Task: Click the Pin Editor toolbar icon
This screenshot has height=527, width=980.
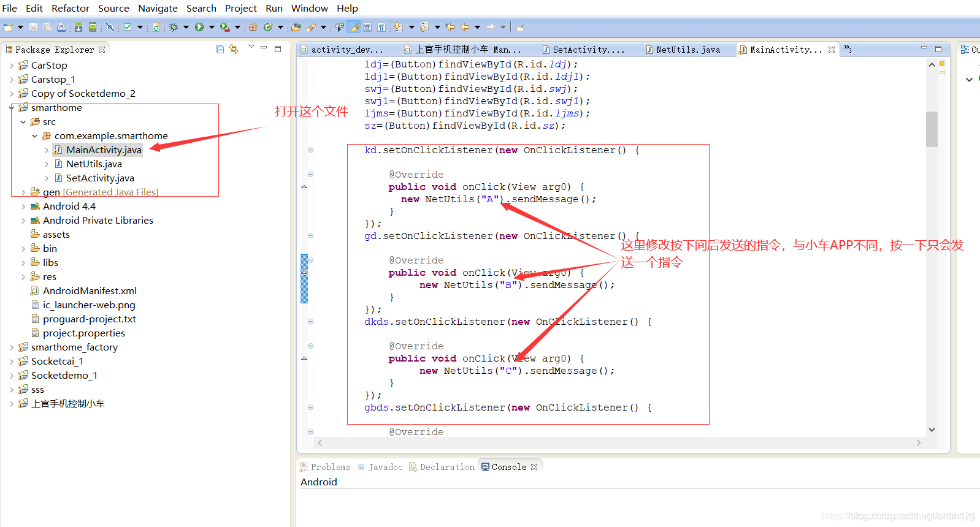Action: click(520, 27)
